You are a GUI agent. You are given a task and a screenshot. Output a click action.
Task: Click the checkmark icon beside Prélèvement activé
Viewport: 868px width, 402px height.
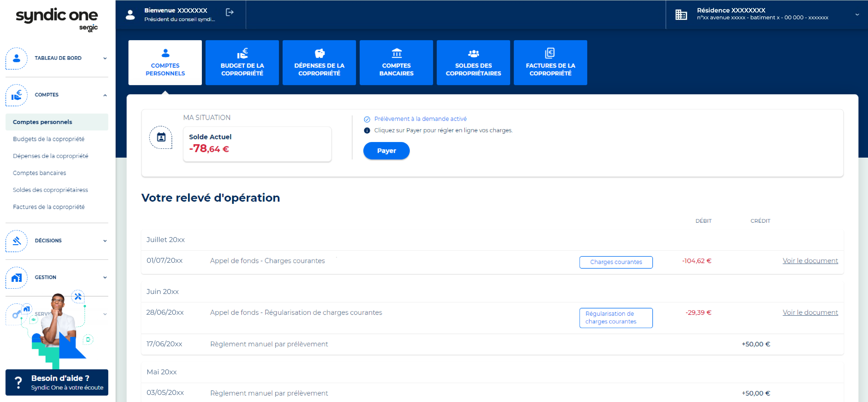pos(367,119)
